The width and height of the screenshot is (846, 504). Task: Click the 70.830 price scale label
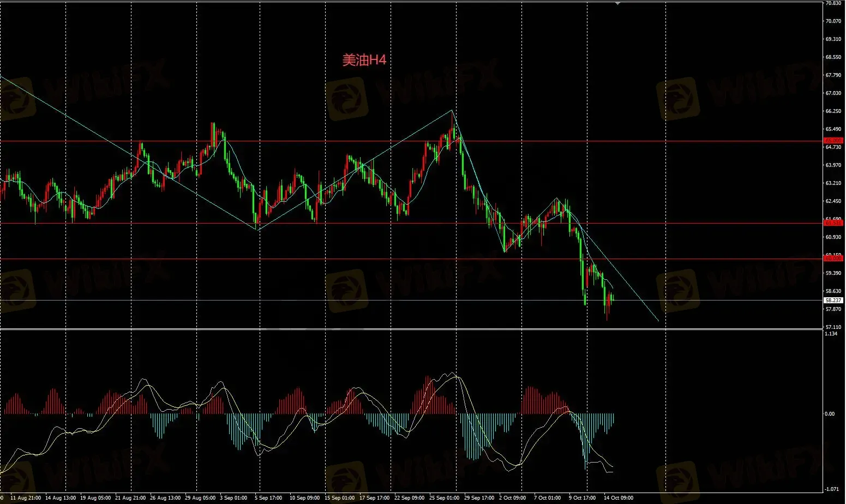click(x=833, y=3)
